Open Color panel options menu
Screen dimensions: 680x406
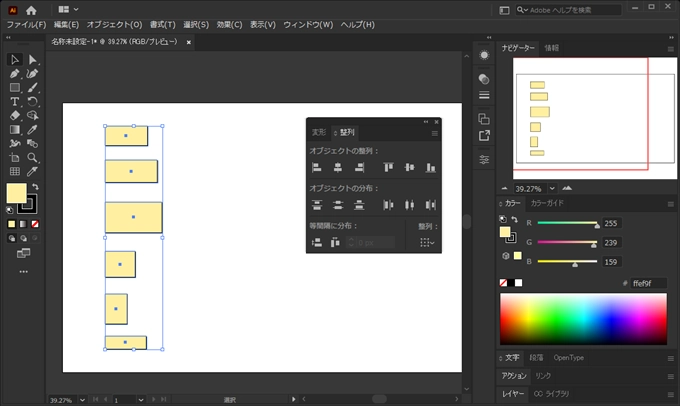(x=670, y=204)
